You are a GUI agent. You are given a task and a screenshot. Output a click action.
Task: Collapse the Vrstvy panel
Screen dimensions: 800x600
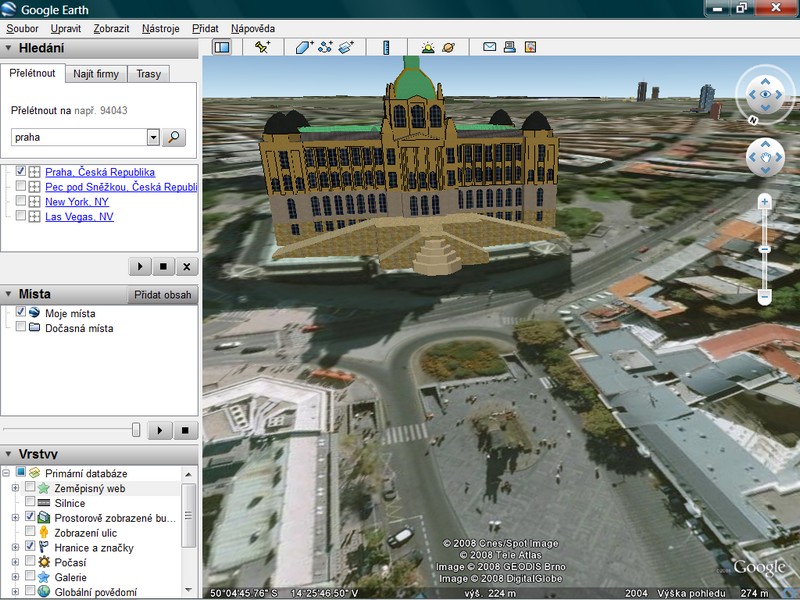tap(8, 454)
